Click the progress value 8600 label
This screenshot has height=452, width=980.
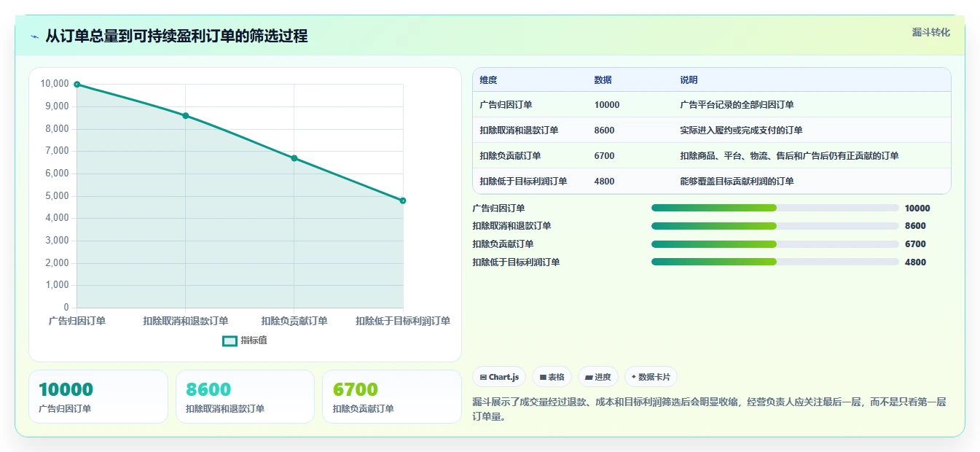915,226
